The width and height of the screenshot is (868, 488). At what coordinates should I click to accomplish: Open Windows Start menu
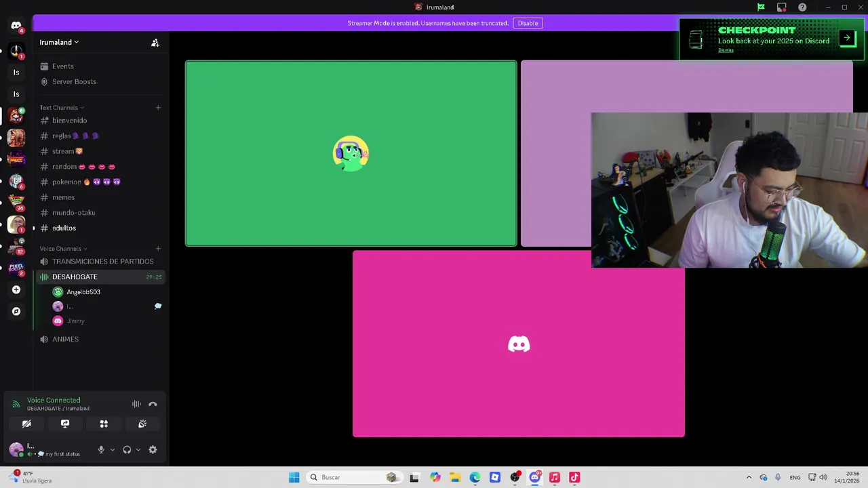[x=294, y=477]
